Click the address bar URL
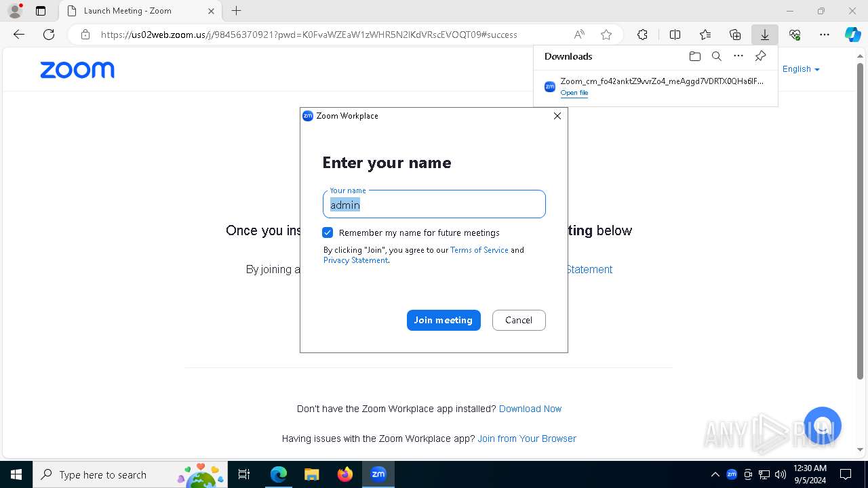 [x=309, y=35]
